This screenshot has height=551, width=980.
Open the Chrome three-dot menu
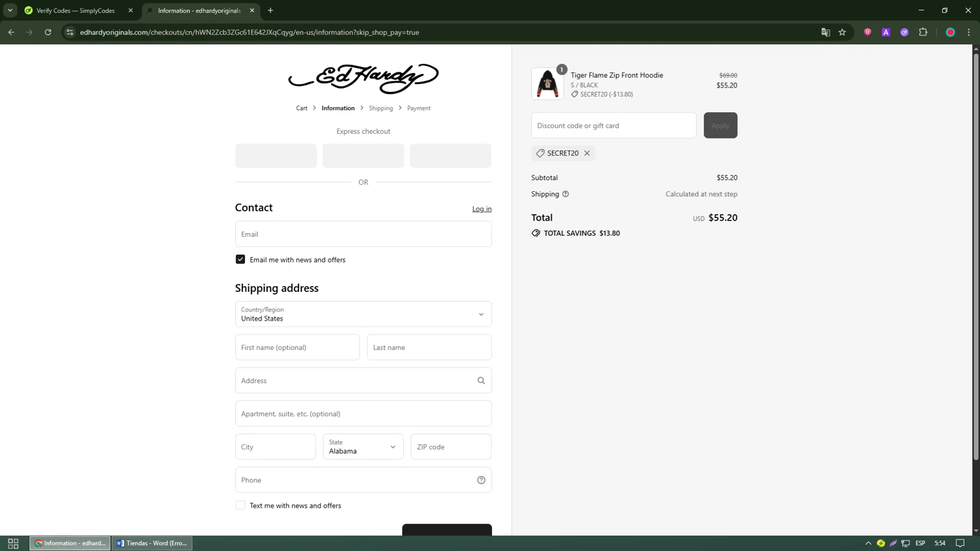click(x=969, y=32)
